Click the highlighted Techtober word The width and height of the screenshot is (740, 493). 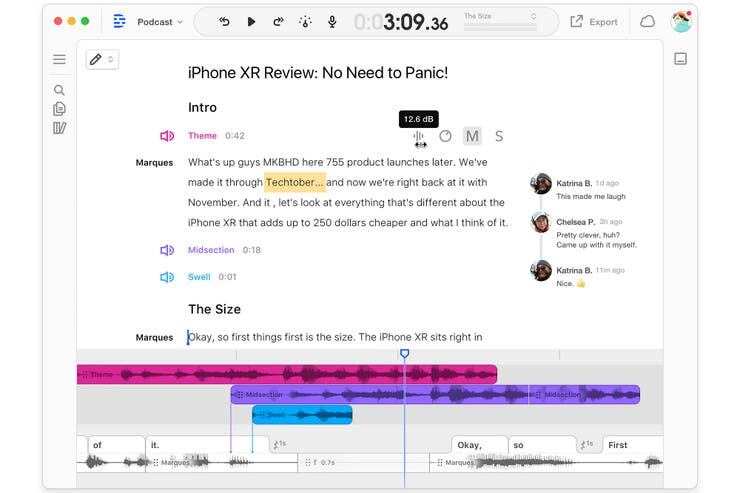(x=294, y=182)
